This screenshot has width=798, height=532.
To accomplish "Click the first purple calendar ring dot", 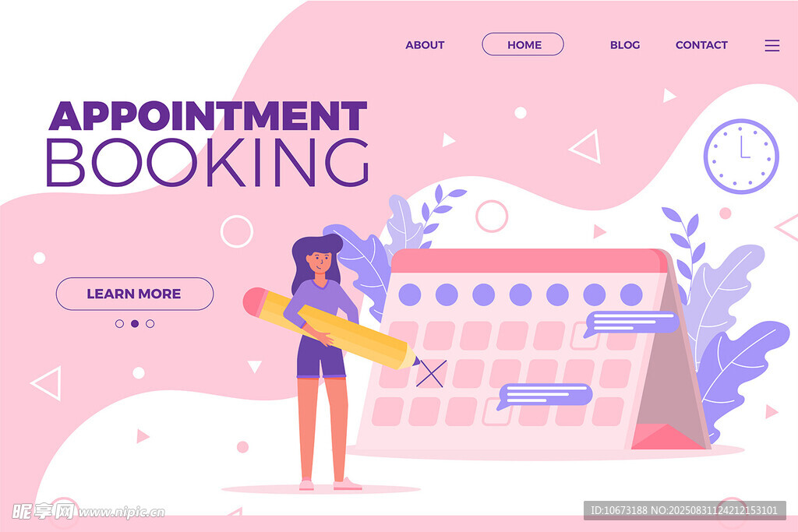I will [x=410, y=294].
